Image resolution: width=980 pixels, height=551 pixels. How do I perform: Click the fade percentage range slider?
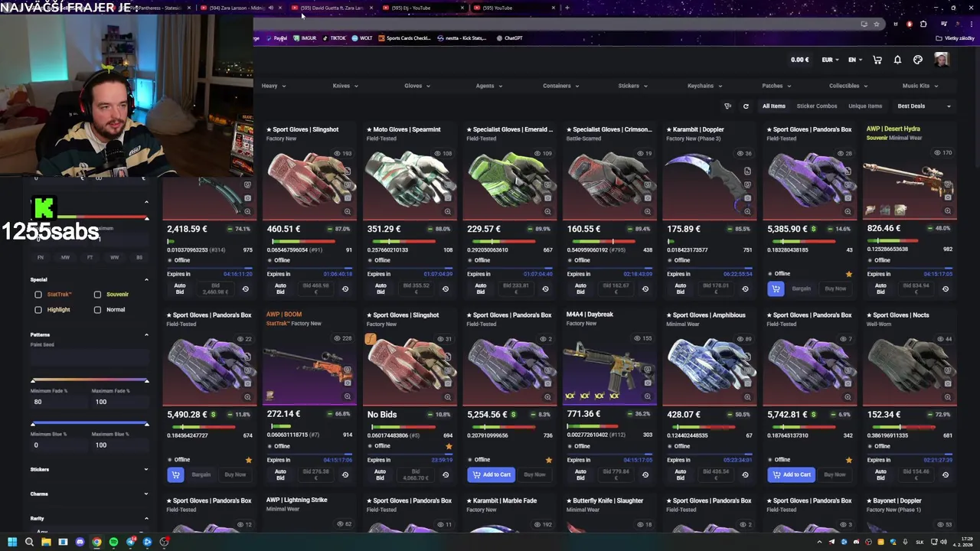point(90,380)
